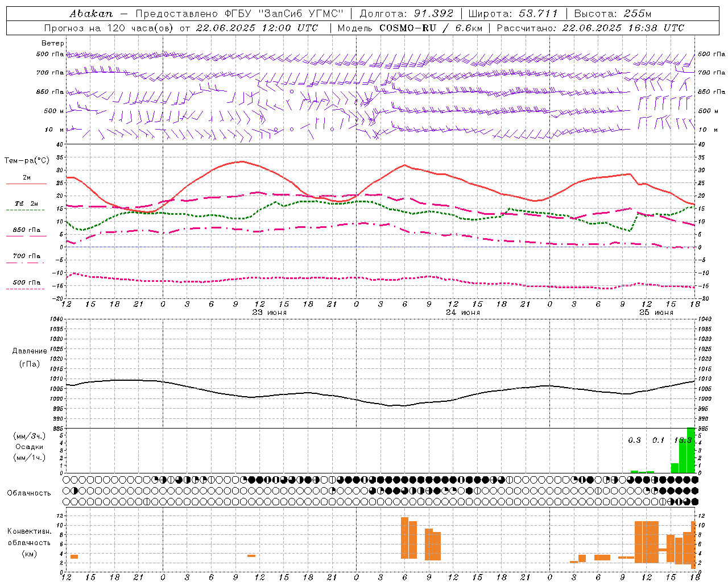Select the Долгота: 91.392 header value
This screenshot has height=582, width=728.
coord(407,14)
